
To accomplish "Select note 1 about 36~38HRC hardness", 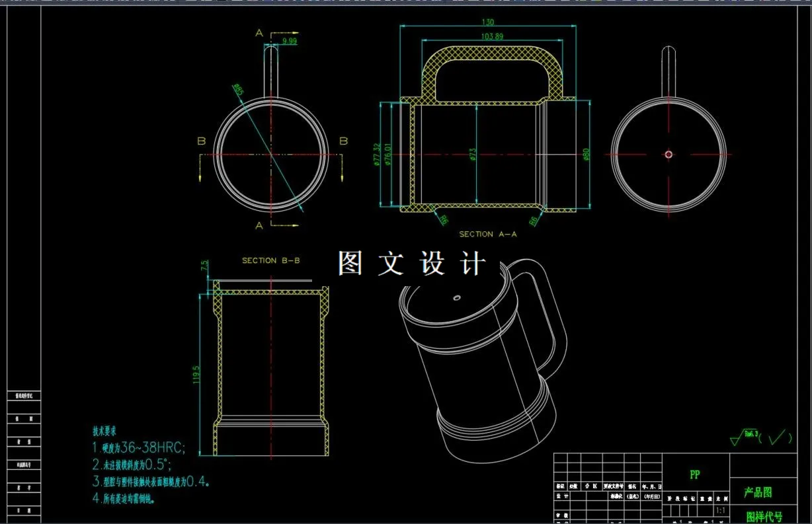I will click(x=139, y=448).
